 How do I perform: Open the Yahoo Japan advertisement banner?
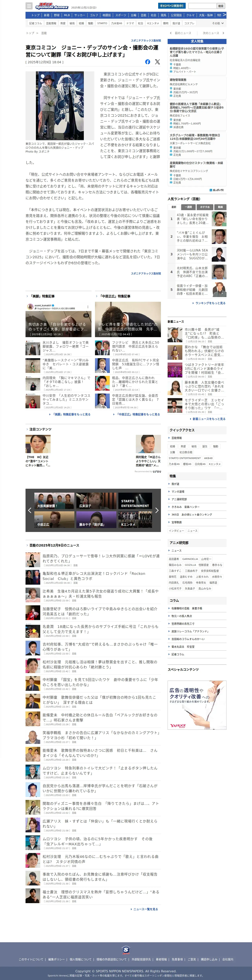(x=197, y=705)
